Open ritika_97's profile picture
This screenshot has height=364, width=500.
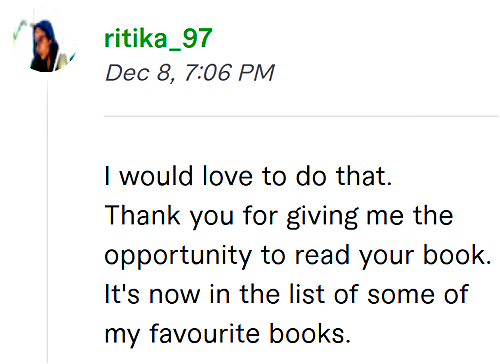click(x=46, y=41)
